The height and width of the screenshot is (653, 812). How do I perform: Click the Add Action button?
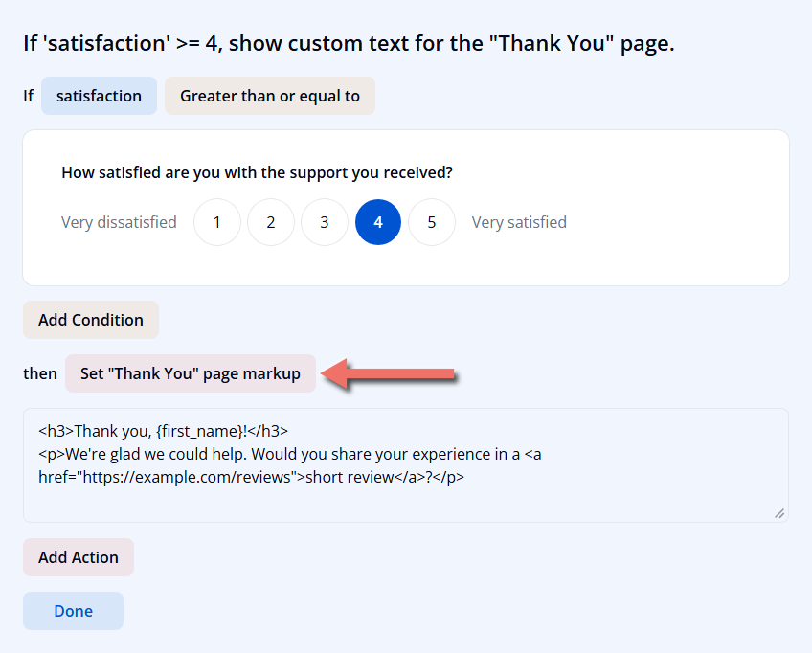(x=79, y=557)
